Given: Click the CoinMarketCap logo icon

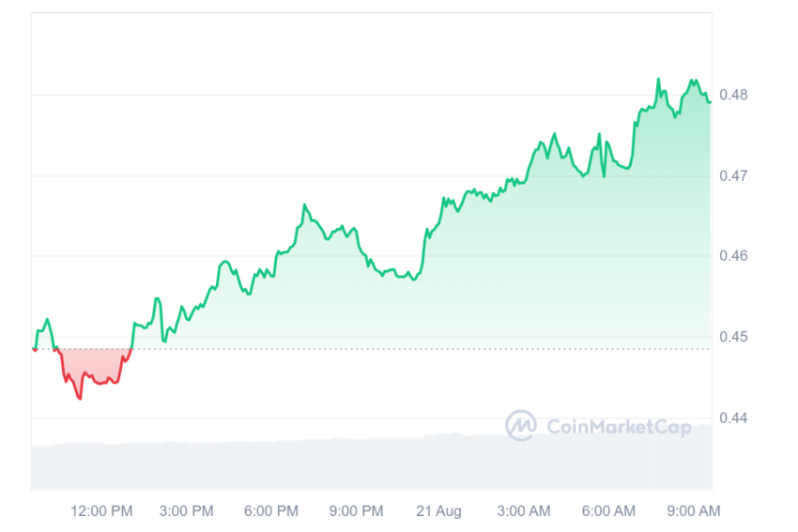Looking at the screenshot, I should [521, 425].
